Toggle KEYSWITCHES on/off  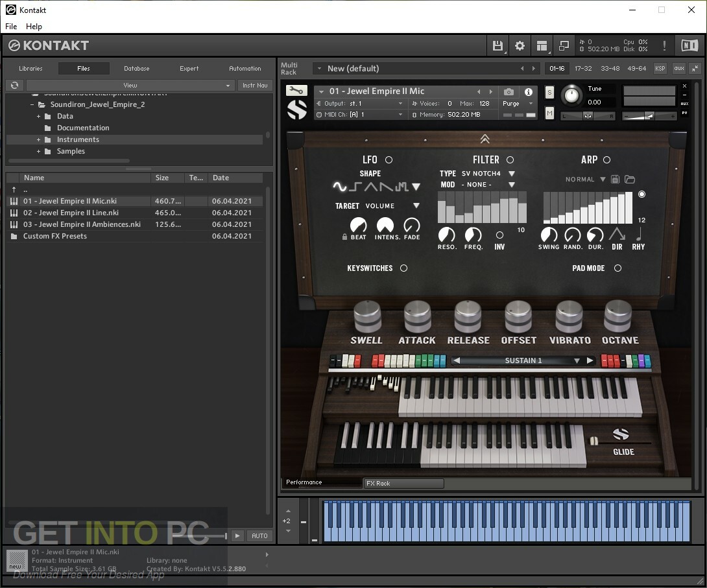(x=403, y=268)
